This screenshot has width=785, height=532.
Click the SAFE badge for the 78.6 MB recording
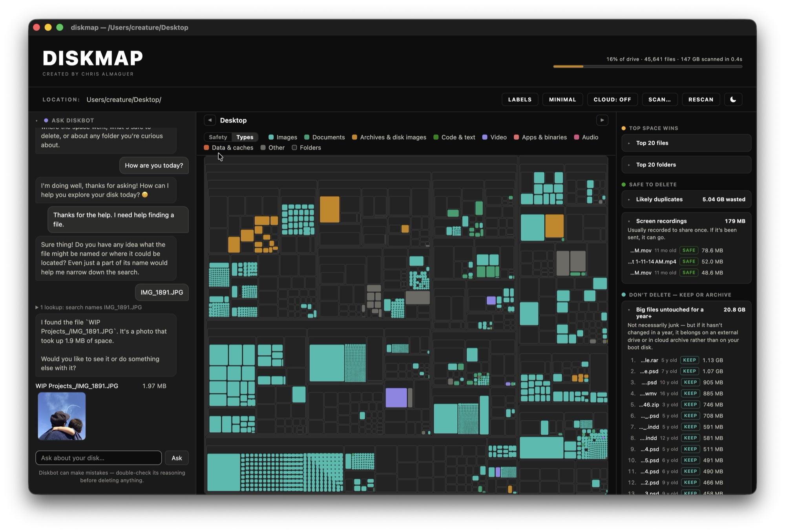click(x=689, y=250)
